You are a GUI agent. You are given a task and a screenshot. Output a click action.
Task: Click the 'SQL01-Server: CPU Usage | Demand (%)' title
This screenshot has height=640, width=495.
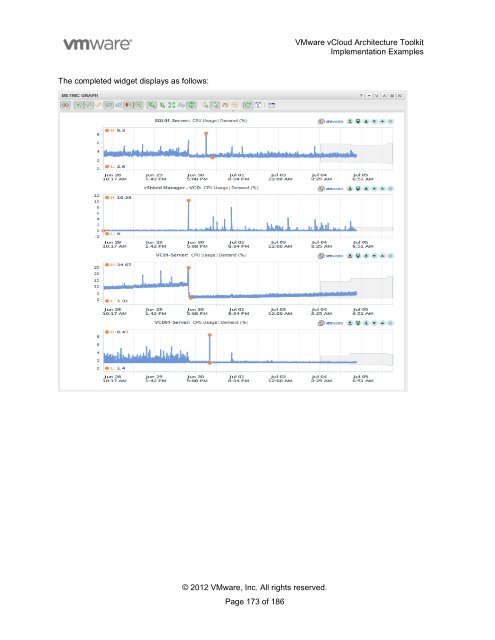201,121
